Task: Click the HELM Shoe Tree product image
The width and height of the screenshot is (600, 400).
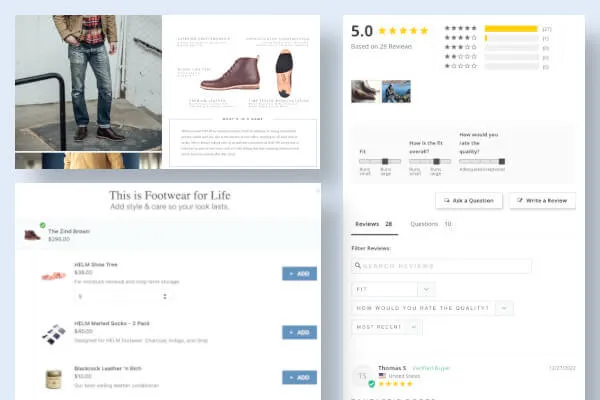Action: pyautogui.click(x=53, y=276)
